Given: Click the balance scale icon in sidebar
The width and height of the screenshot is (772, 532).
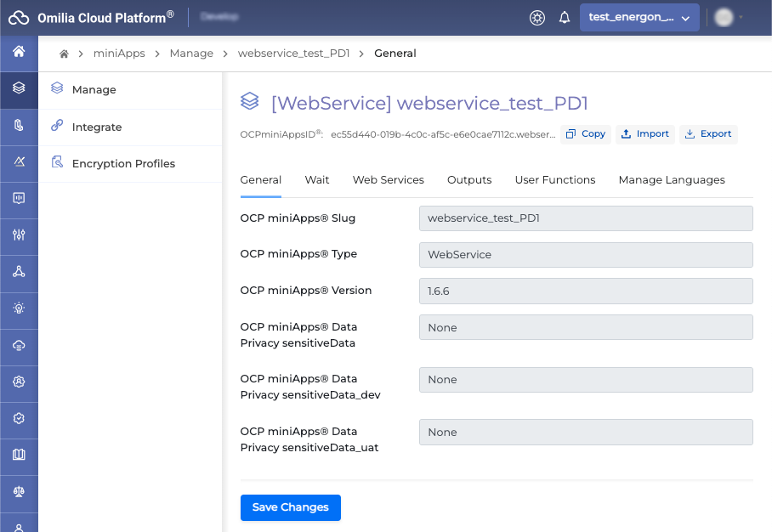Looking at the screenshot, I should pyautogui.click(x=19, y=491).
